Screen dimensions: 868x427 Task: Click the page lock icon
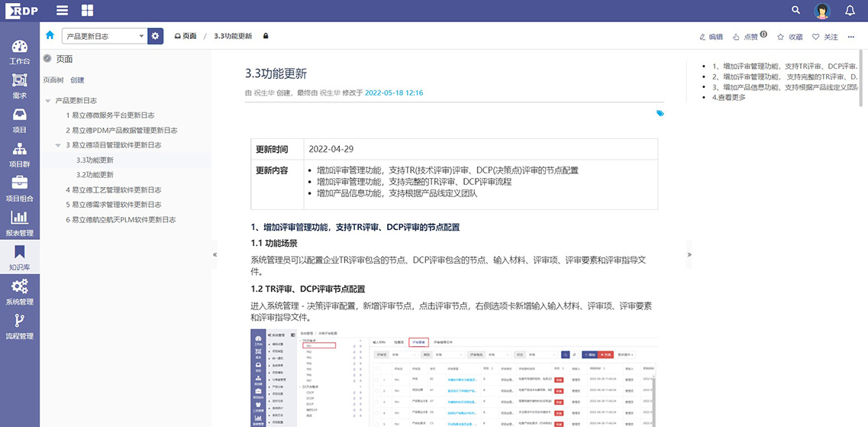[x=266, y=36]
